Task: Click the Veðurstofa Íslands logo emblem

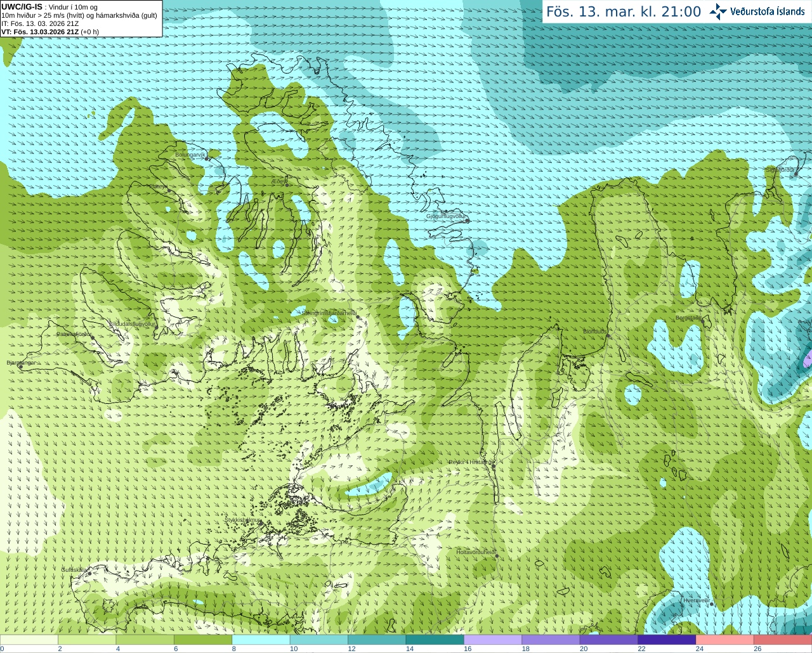Action: click(x=717, y=11)
